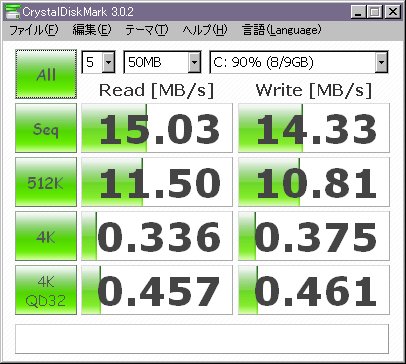Minimize the CrystalDiskMark window
Viewport: 406px width, 364px height.
[358, 12]
